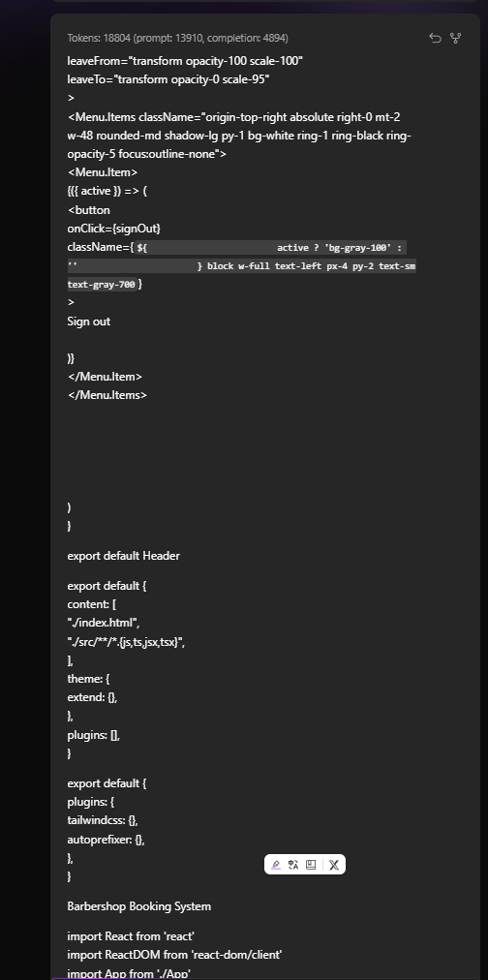Click the 'text-gray-700' code snippet
The height and width of the screenshot is (980, 488).
(x=102, y=285)
